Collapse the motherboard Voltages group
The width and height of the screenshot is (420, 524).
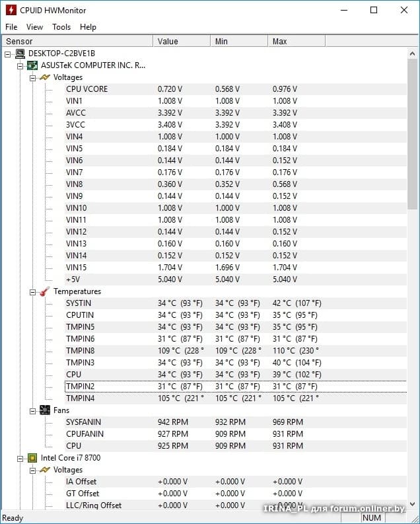tap(32, 78)
